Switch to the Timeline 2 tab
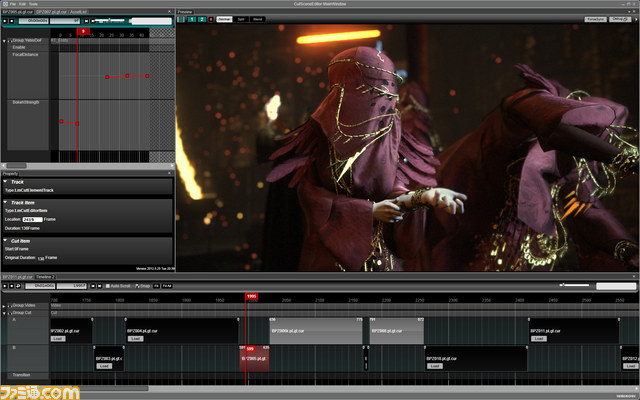This screenshot has height=400, width=640. (45, 277)
